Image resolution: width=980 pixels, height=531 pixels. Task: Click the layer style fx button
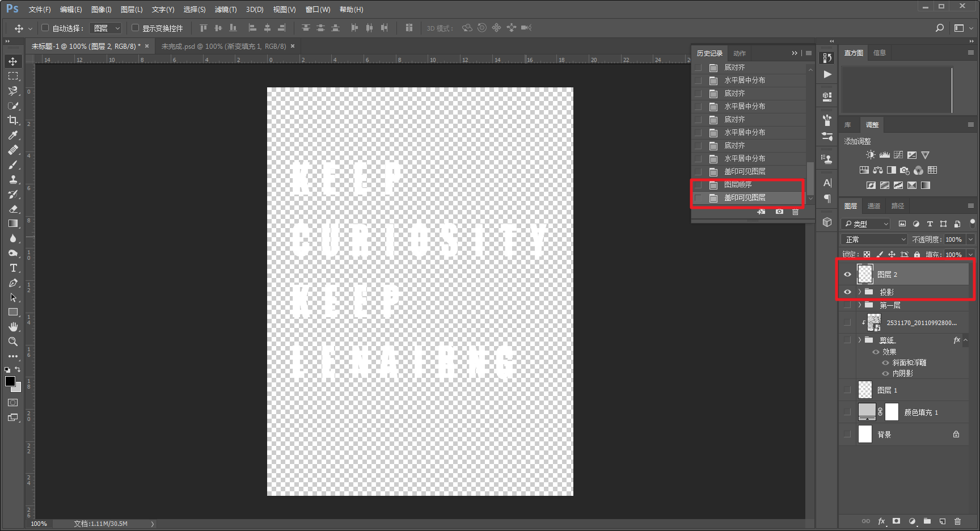pos(881,521)
